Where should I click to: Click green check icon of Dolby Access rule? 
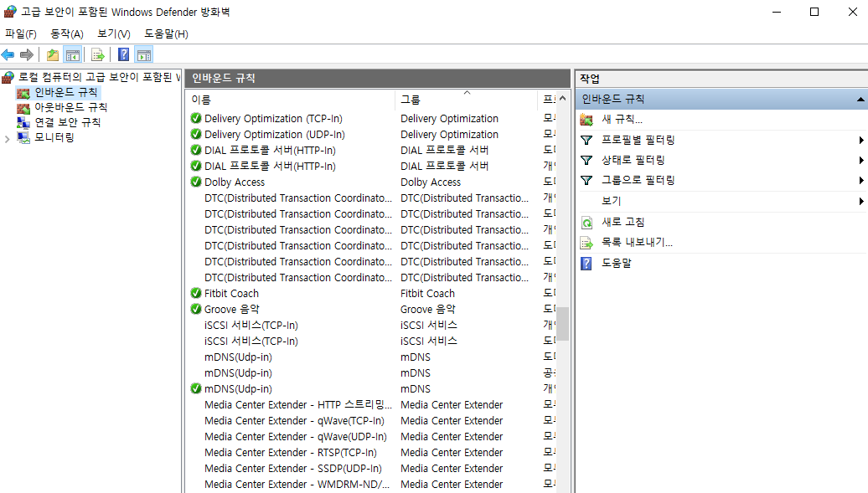click(x=196, y=182)
